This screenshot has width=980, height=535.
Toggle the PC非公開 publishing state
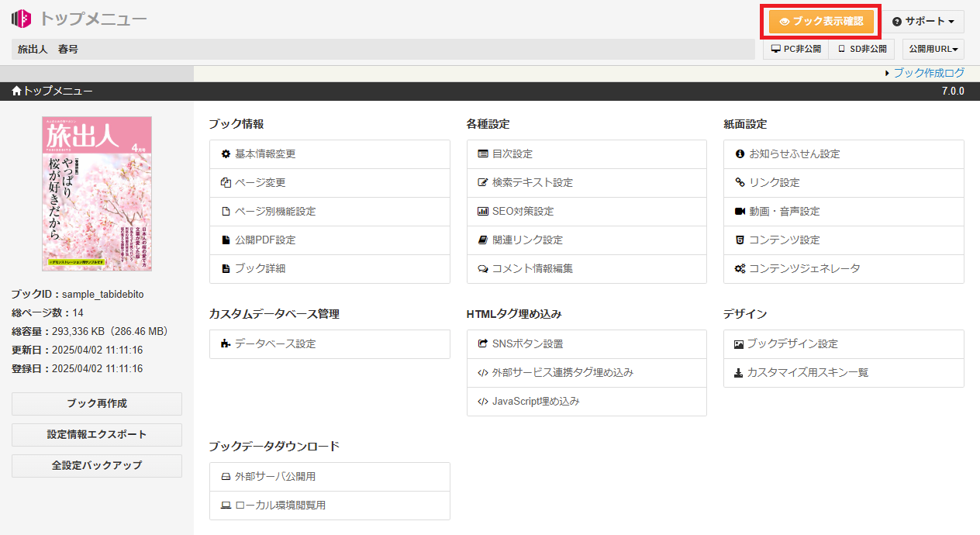(x=795, y=48)
